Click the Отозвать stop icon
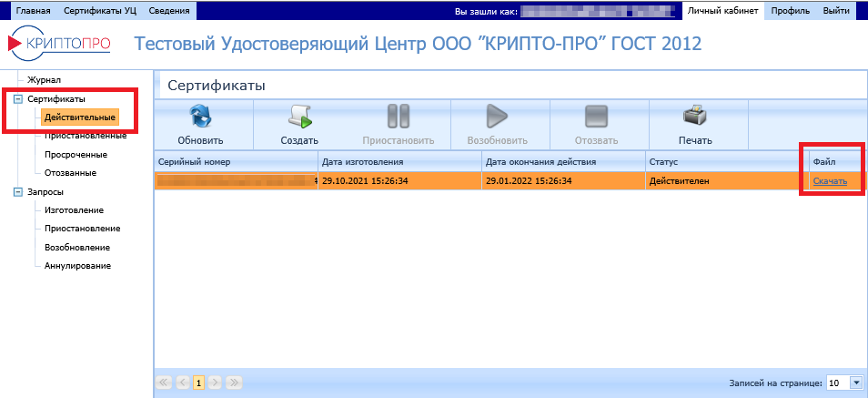This screenshot has height=398, width=868. [596, 117]
